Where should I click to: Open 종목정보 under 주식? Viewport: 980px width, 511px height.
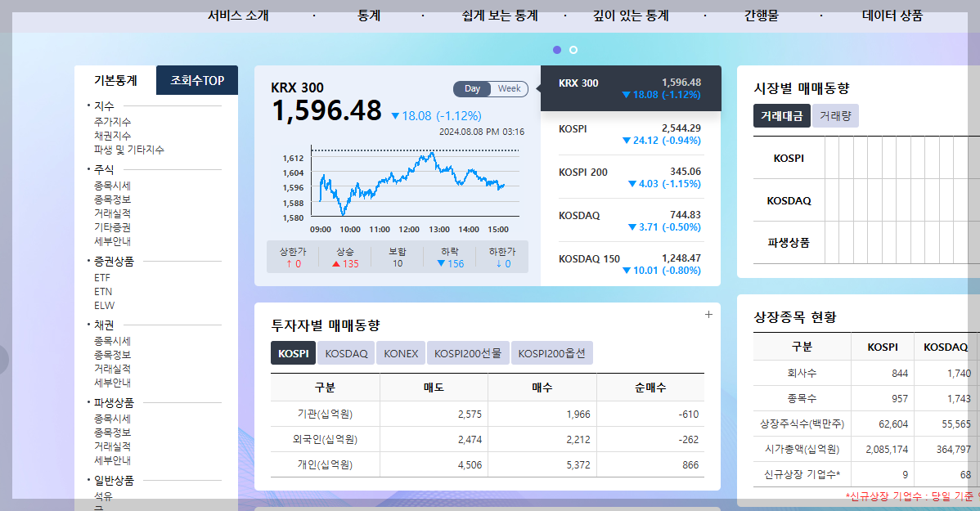[x=113, y=199]
